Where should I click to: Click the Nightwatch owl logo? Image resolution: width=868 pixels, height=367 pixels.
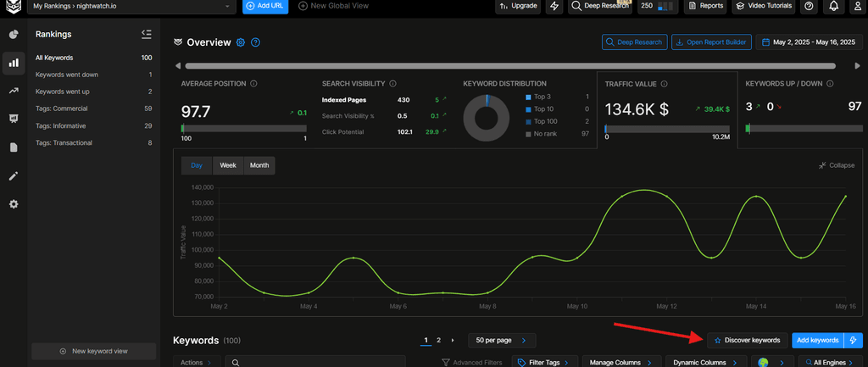click(x=14, y=7)
